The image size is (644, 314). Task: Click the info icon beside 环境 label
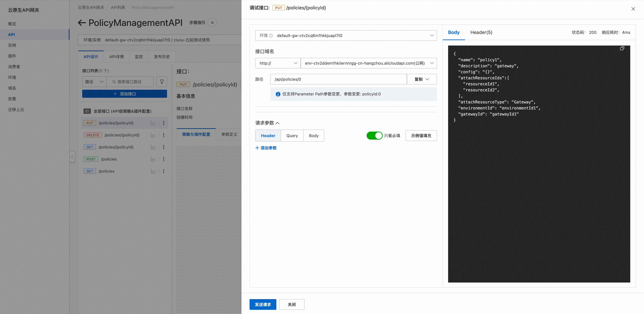[271, 35]
